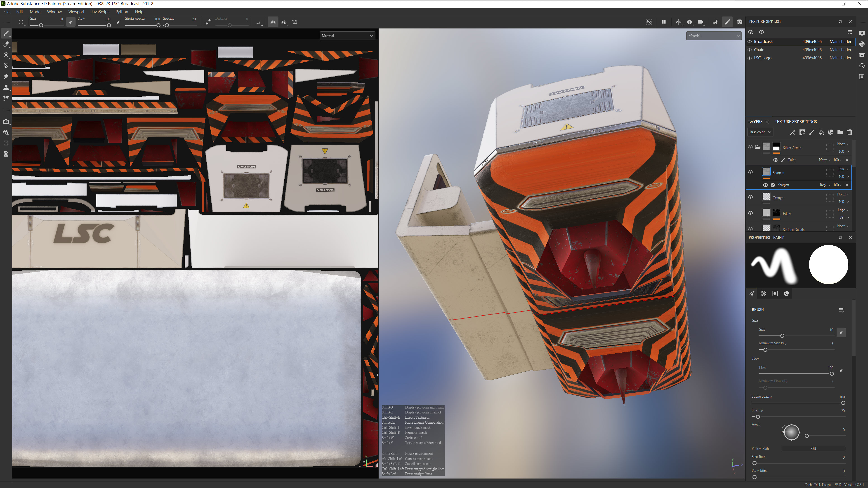Viewport: 868px width, 488px height.
Task: Click the Follow Path Off button
Action: 814,449
